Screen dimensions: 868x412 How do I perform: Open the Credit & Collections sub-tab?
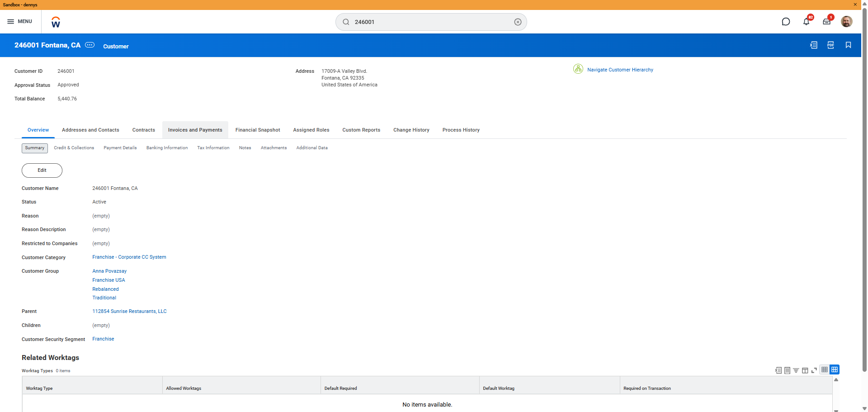(x=74, y=148)
